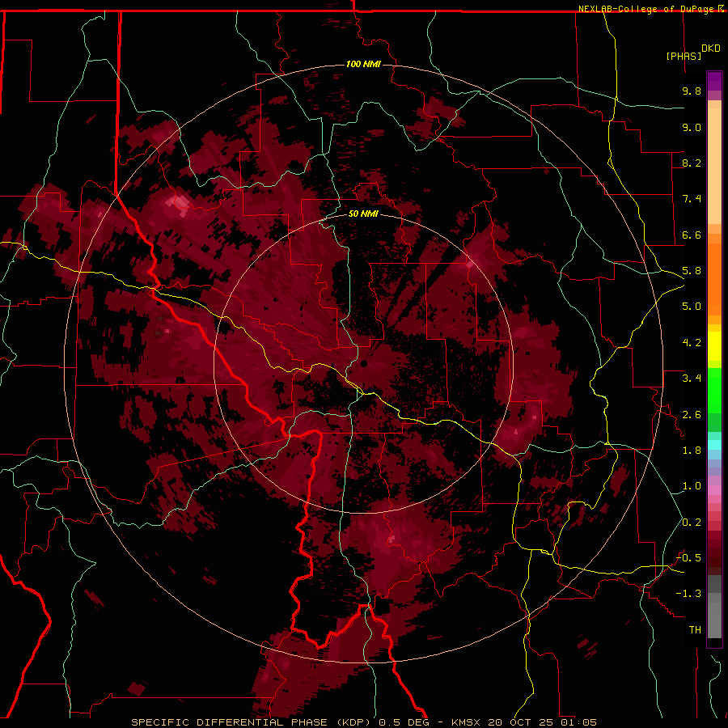
Task: Click the KDP product caption at bottom
Action: (363, 722)
